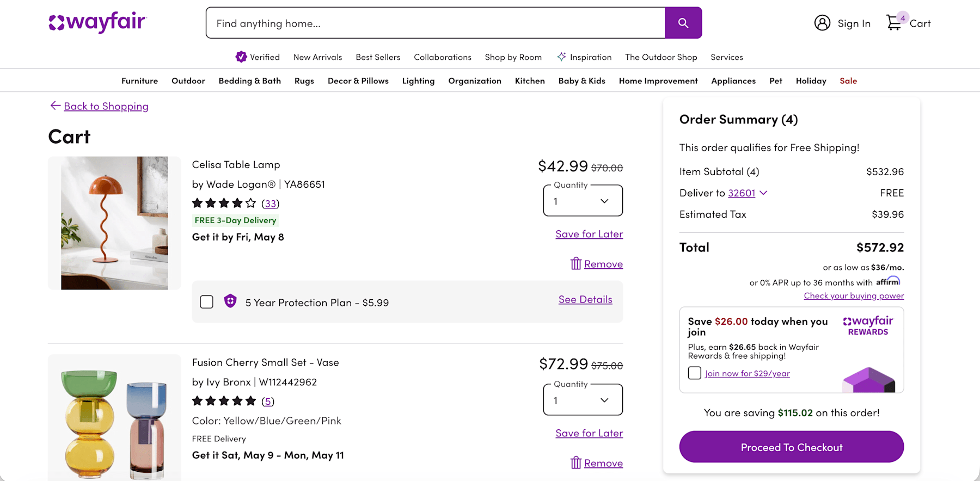The width and height of the screenshot is (980, 481).
Task: Click the Inspiration sparkle icon
Action: pyautogui.click(x=562, y=57)
